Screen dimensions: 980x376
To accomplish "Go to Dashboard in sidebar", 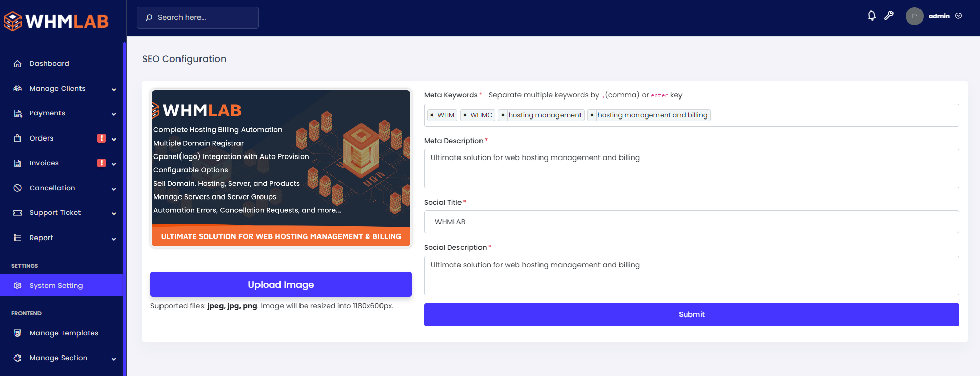I will coord(49,64).
